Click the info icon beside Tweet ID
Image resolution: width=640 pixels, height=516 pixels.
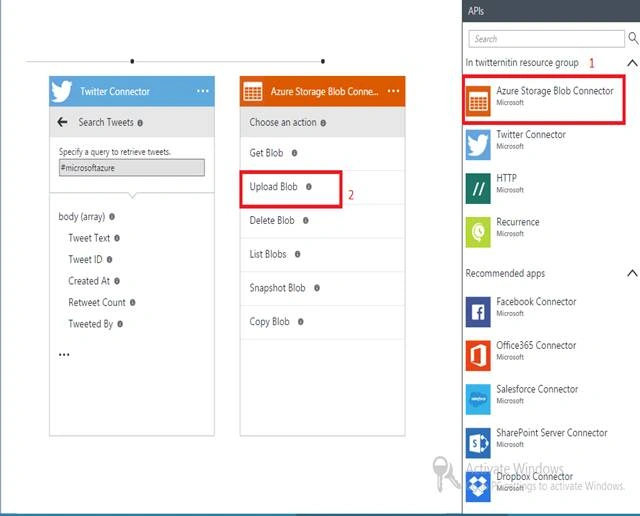[x=109, y=259]
